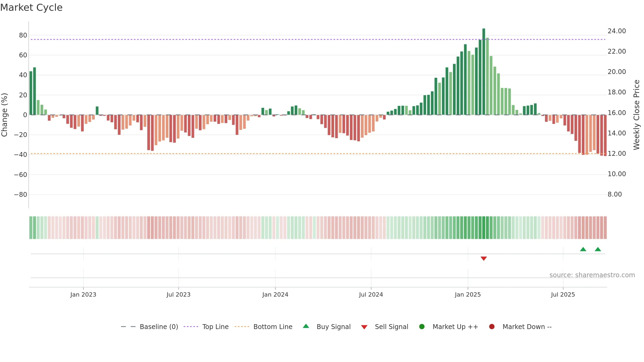Toggle the Baseline (0) legend entry

coord(149,327)
